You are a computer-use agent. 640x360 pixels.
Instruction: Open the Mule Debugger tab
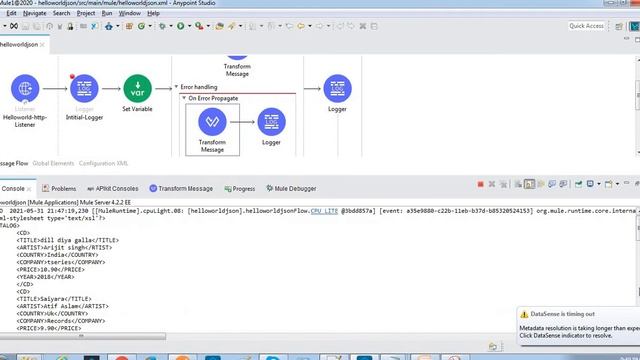pyautogui.click(x=291, y=189)
